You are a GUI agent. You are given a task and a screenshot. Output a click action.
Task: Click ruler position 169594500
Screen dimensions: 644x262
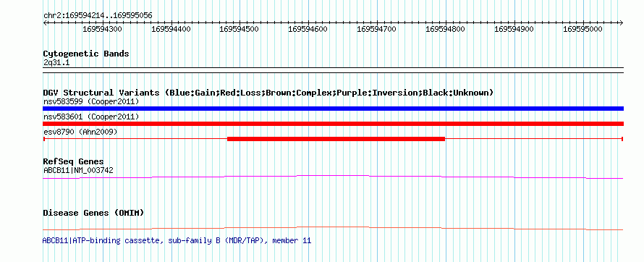pyautogui.click(x=240, y=30)
